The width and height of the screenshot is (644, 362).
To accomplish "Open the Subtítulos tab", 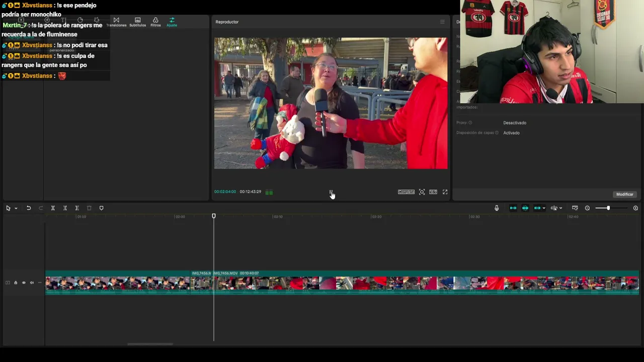I will [x=137, y=22].
